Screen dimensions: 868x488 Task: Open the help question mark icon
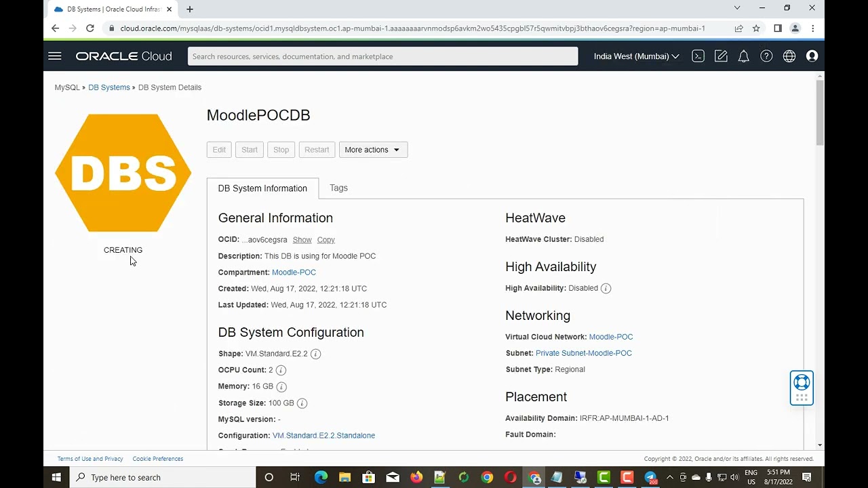pyautogui.click(x=766, y=56)
